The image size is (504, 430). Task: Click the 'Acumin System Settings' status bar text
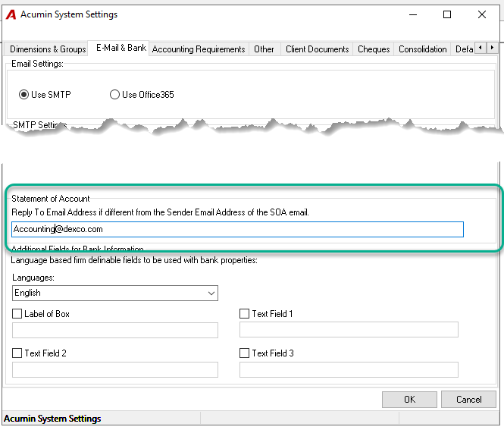[x=52, y=419]
